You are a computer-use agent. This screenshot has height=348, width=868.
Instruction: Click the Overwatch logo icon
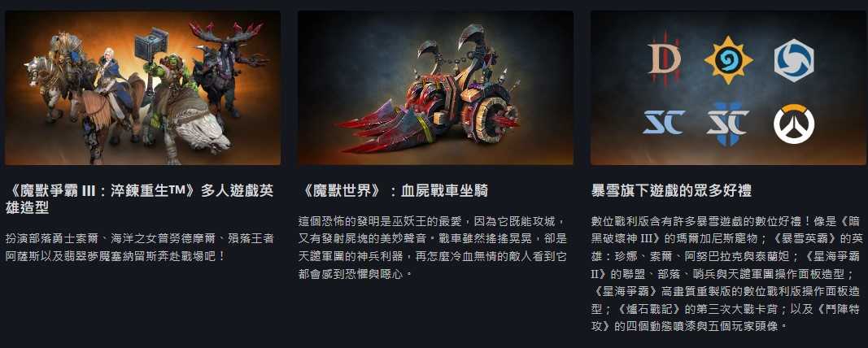pyautogui.click(x=794, y=124)
